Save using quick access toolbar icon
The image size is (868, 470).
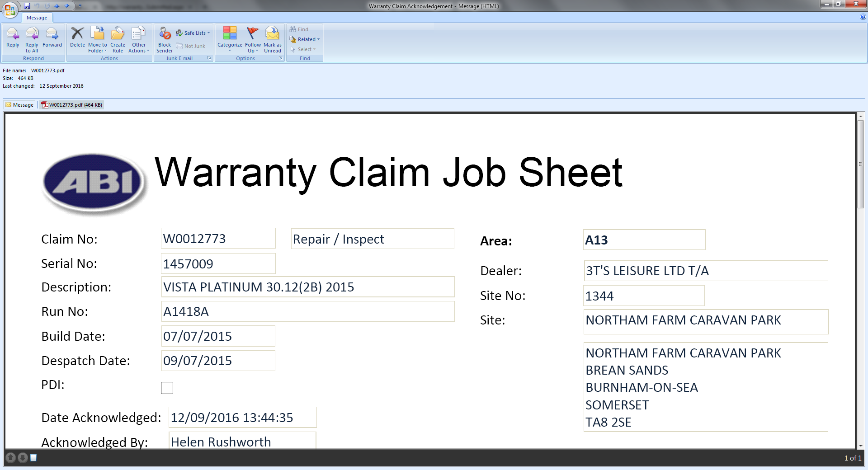[x=27, y=6]
